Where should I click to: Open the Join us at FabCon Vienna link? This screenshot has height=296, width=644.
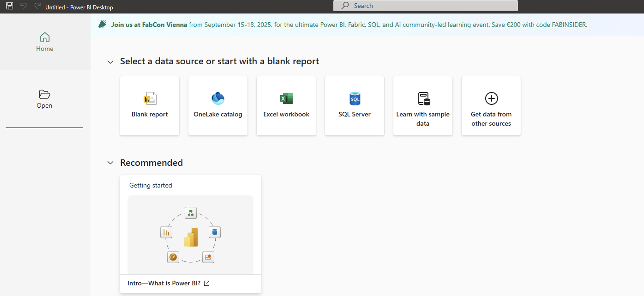[x=149, y=24]
